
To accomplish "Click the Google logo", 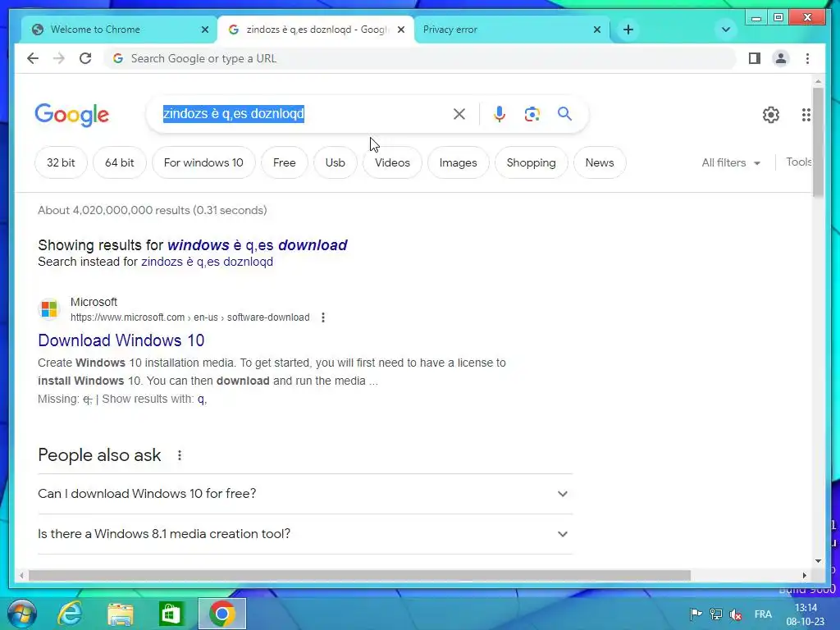I will point(72,115).
